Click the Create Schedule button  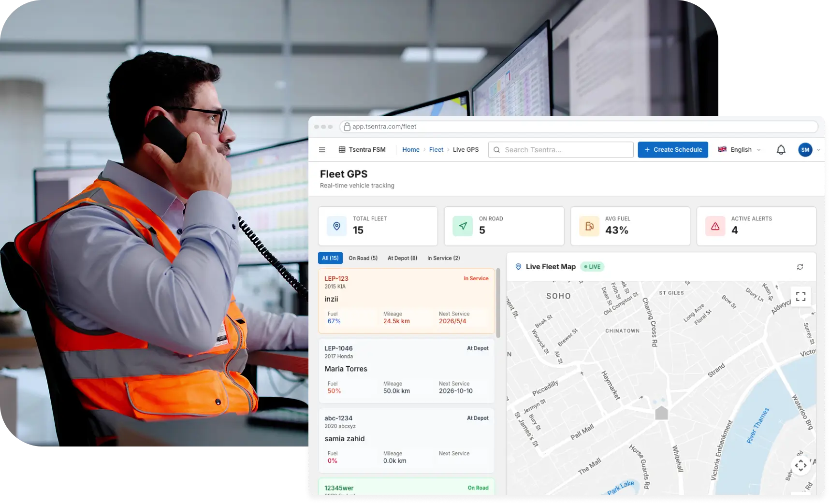coord(673,150)
